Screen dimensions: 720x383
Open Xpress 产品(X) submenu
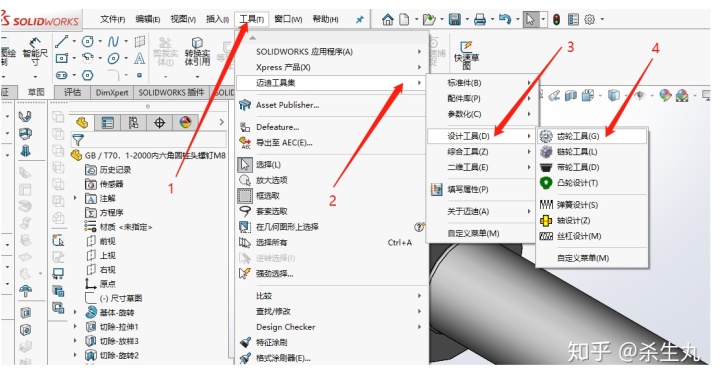[331, 67]
